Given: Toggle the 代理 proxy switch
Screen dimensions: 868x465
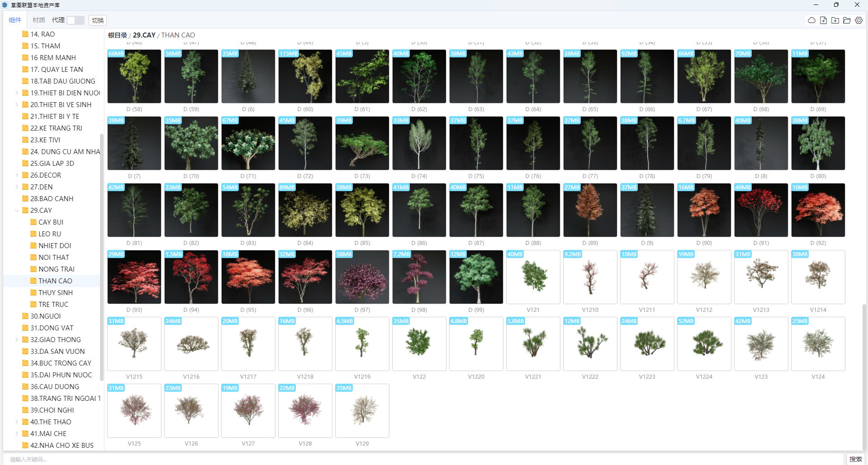Looking at the screenshot, I should 76,20.
